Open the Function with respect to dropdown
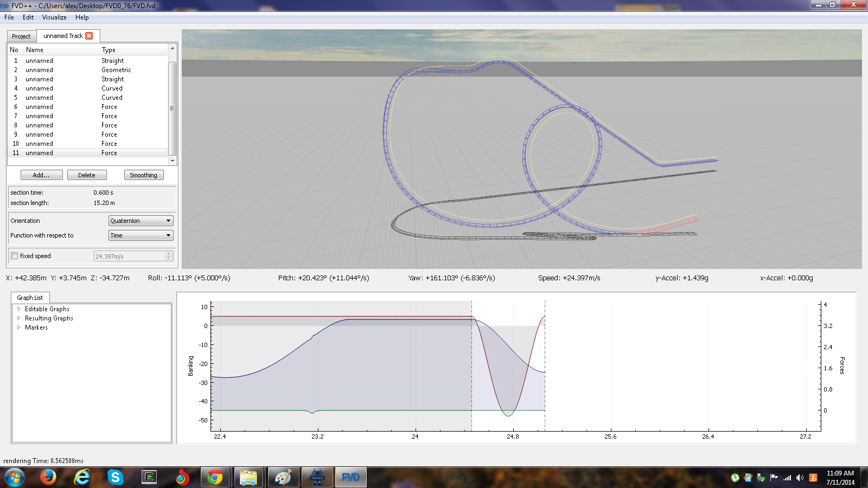Image resolution: width=868 pixels, height=488 pixels. click(141, 235)
